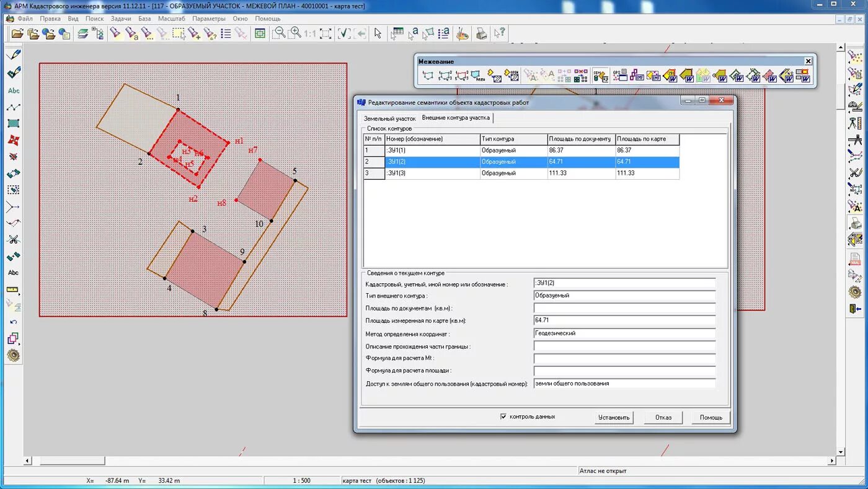This screenshot has width=868, height=489.
Task: Click the undo arrow in the left panel
Action: click(x=14, y=322)
